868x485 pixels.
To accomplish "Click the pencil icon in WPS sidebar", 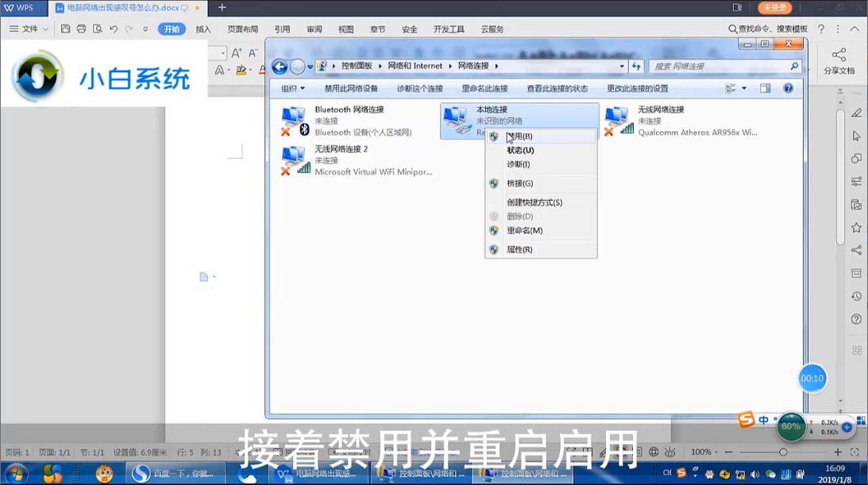I will tap(856, 113).
